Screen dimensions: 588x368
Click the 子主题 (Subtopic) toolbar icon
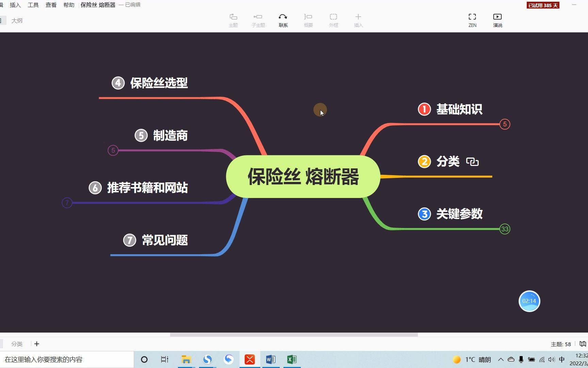coord(258,20)
